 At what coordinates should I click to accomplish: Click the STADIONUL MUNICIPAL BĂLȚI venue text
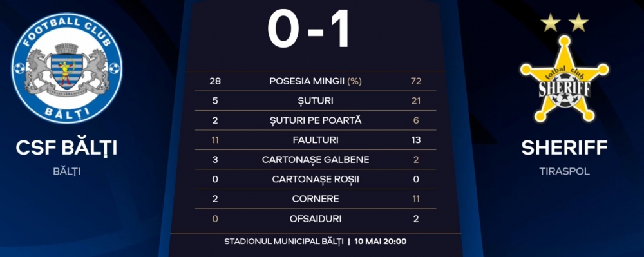[x=284, y=242]
